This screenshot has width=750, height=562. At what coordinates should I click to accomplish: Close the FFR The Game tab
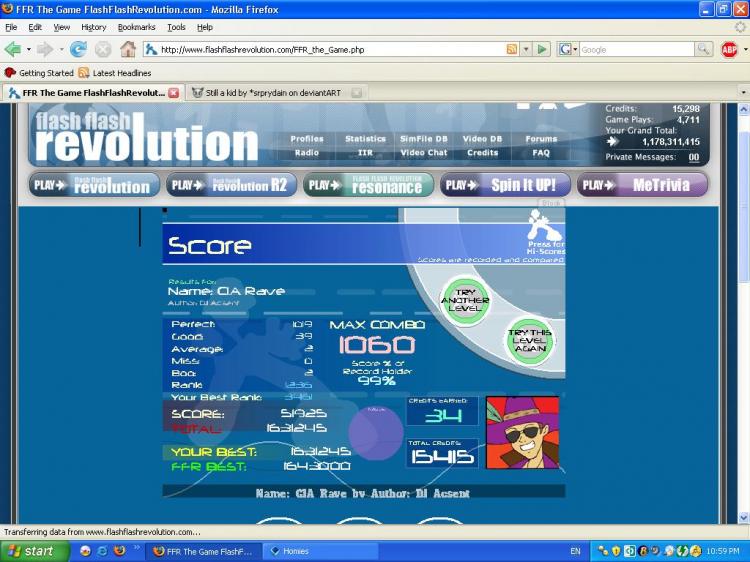[174, 93]
